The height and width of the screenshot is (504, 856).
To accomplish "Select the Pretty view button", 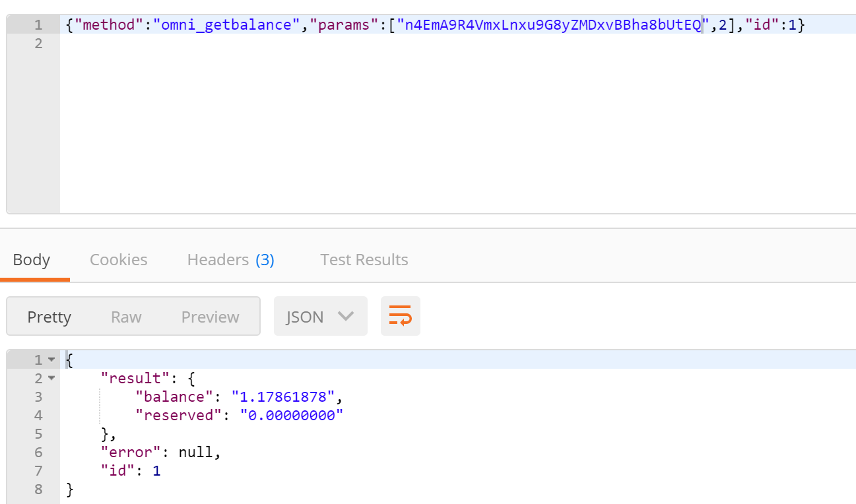I will tap(49, 316).
